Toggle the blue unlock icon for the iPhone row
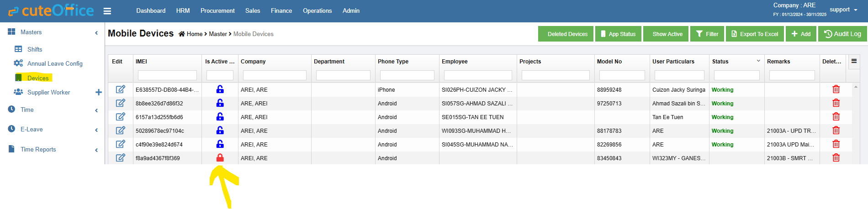The height and width of the screenshot is (209, 868). tap(220, 89)
